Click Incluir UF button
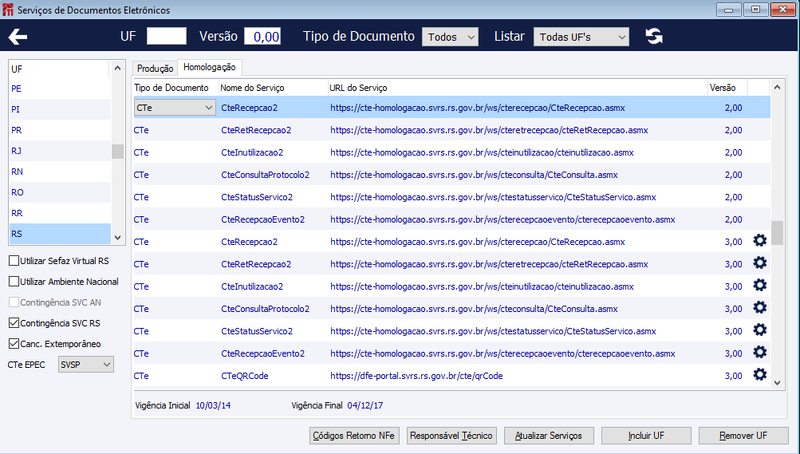Image resolution: width=800 pixels, height=454 pixels. coord(646,436)
